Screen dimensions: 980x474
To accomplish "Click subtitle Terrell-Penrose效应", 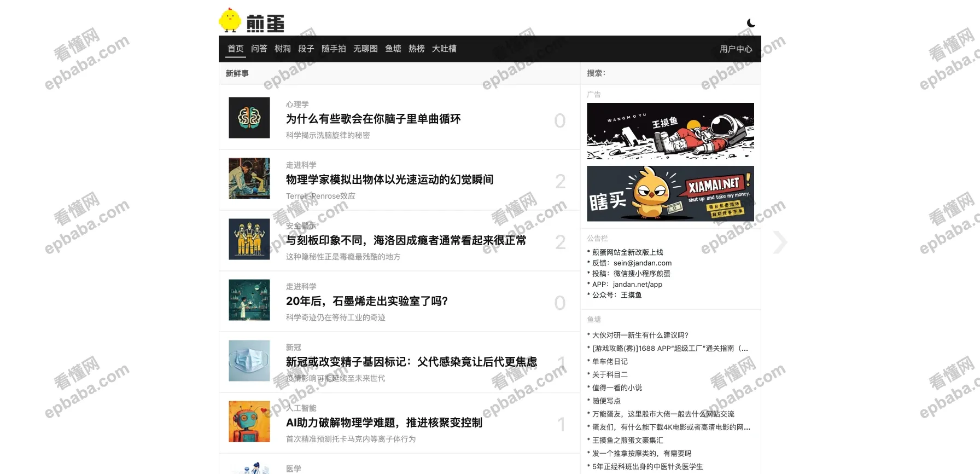I will point(320,196).
